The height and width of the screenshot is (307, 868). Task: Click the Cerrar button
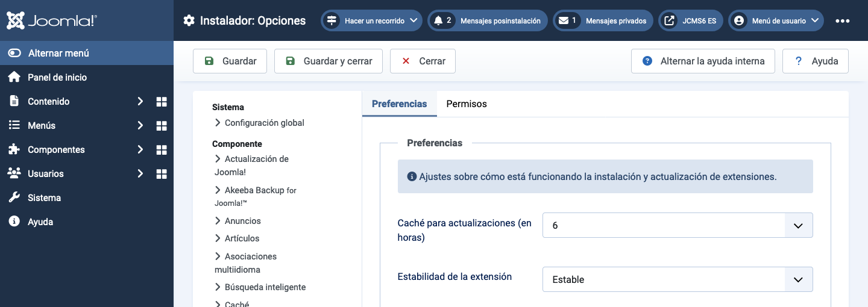point(423,61)
